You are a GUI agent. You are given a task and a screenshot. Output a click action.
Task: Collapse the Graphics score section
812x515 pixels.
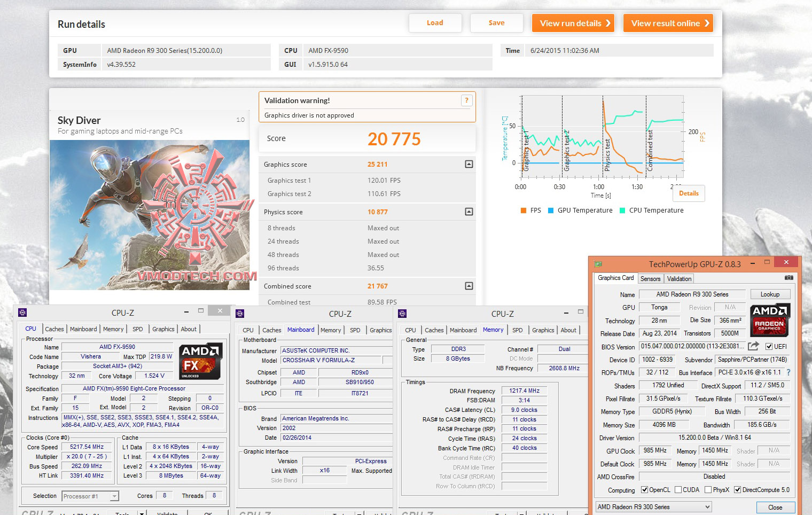(469, 164)
